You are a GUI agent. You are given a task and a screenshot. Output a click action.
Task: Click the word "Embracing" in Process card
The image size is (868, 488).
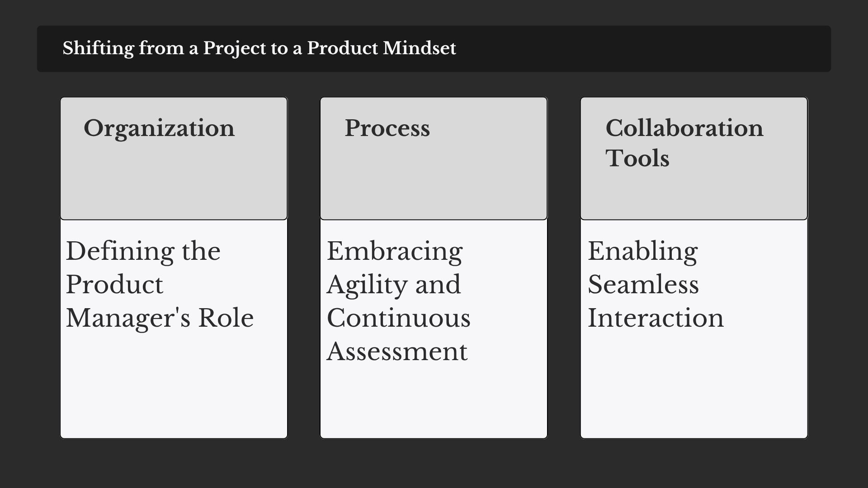click(x=395, y=252)
